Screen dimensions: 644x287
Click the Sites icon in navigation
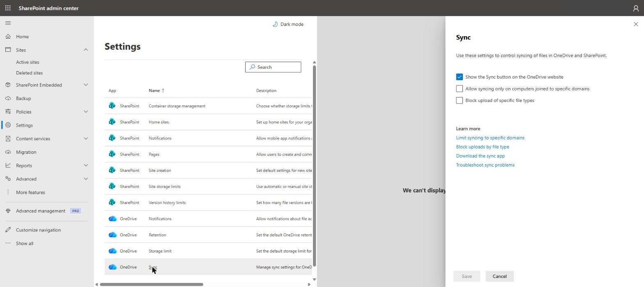[x=8, y=50]
